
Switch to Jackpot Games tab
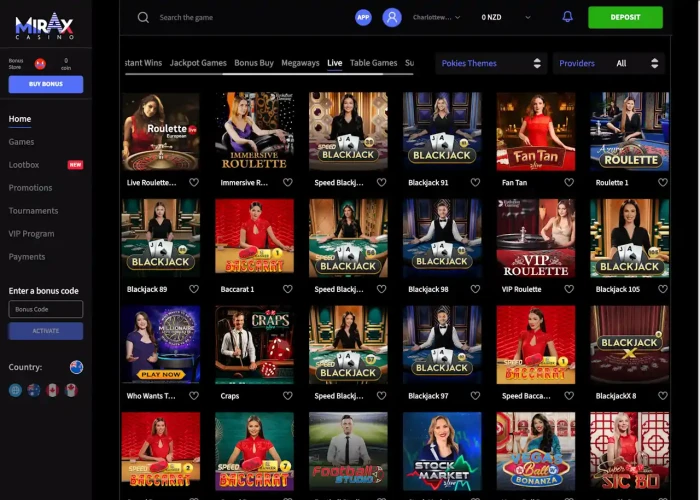(198, 63)
